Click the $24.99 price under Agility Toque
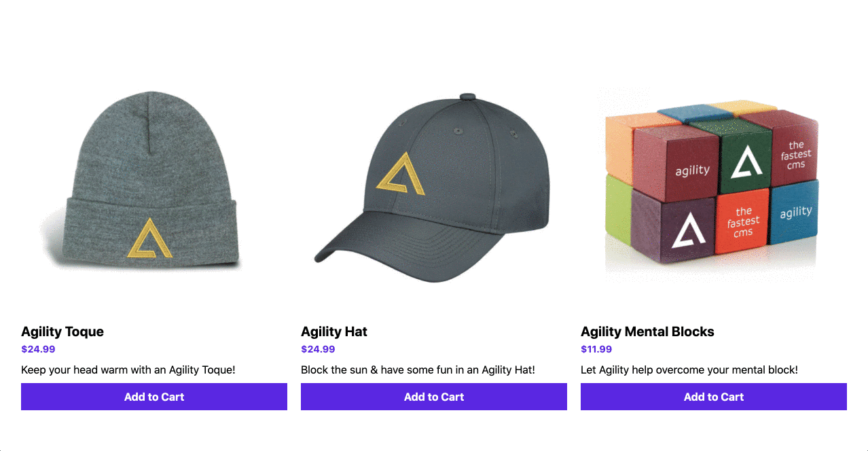This screenshot has width=868, height=451. [38, 349]
